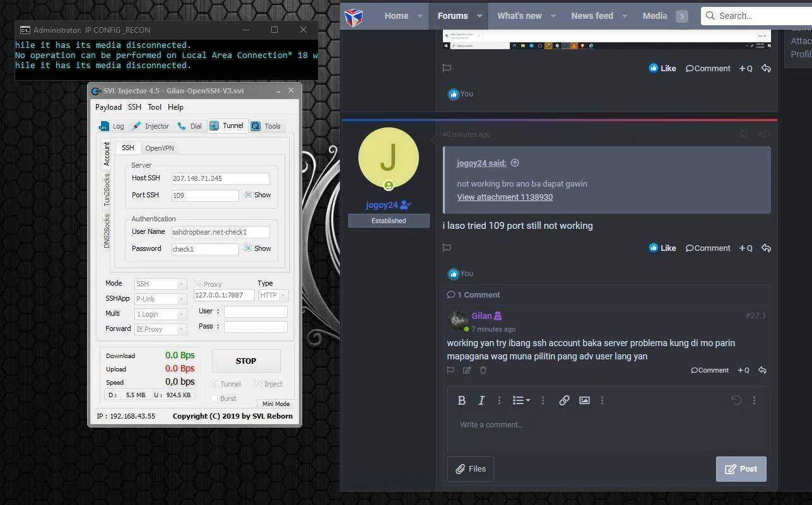Toggle the Inject checkbox below STOP
Screen dimensions: 812x505
[x=258, y=384]
